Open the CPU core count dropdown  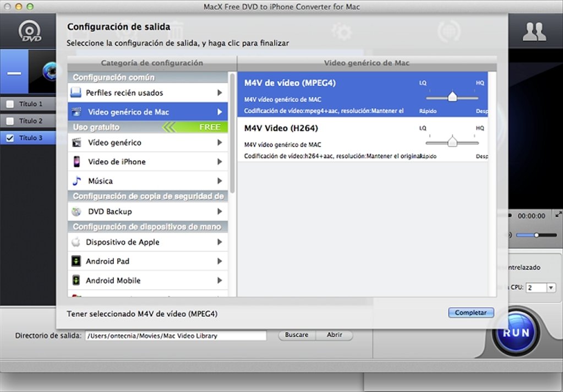pyautogui.click(x=551, y=287)
